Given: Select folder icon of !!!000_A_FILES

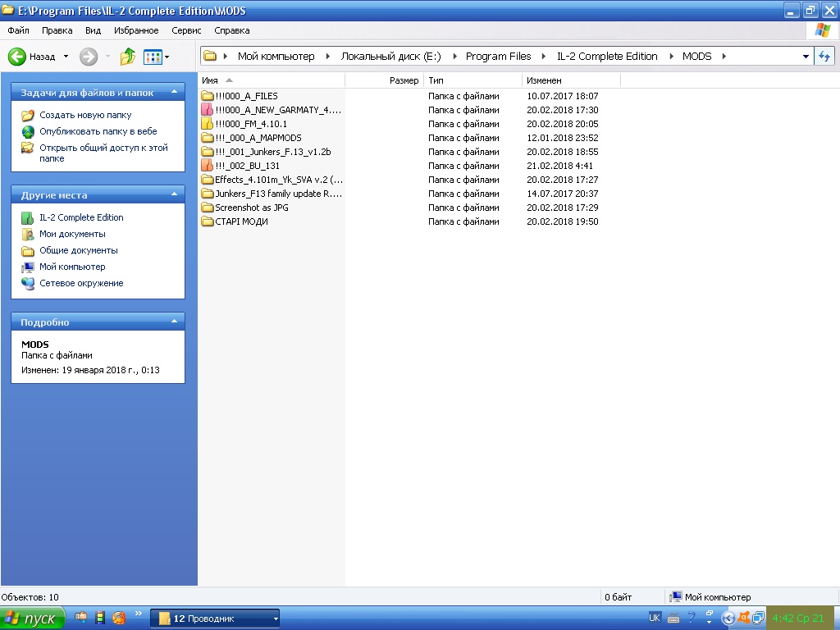Looking at the screenshot, I should pos(208,96).
